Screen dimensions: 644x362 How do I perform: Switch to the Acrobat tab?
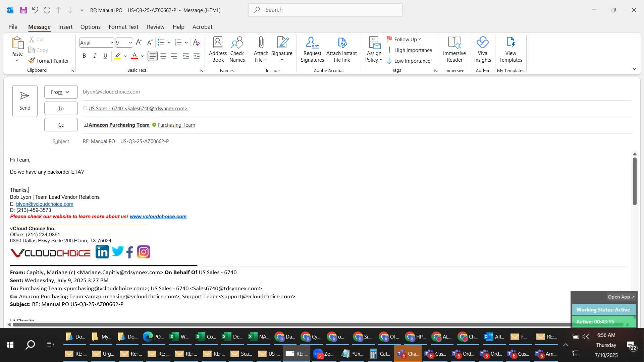pyautogui.click(x=202, y=27)
